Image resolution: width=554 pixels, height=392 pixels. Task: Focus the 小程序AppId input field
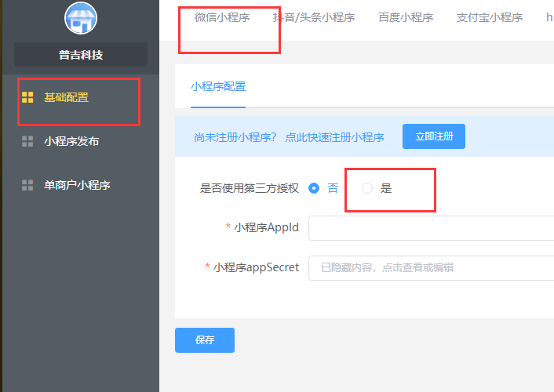[x=431, y=228]
